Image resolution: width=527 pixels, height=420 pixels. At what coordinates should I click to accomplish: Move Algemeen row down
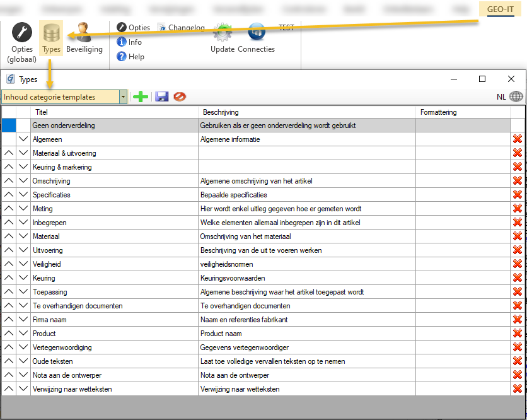[x=23, y=139]
